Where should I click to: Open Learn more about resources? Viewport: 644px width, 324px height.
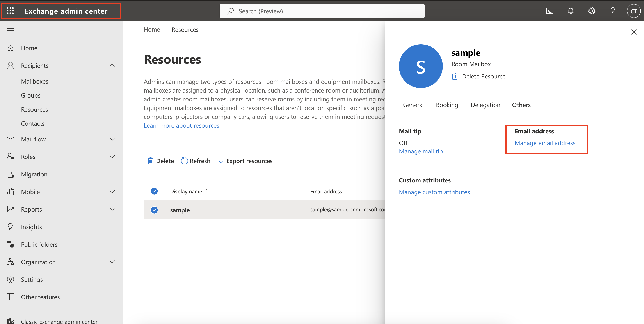[181, 125]
